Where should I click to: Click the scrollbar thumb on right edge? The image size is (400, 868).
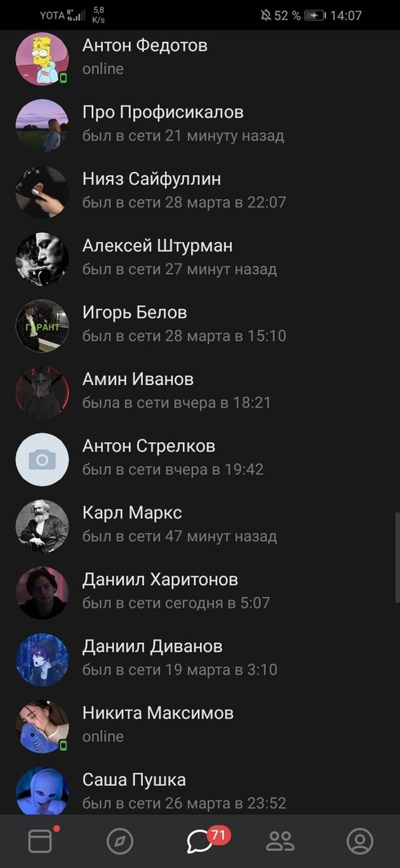398,558
